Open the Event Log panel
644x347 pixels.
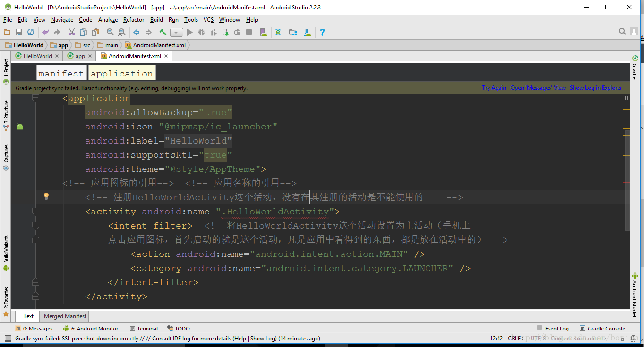click(553, 329)
